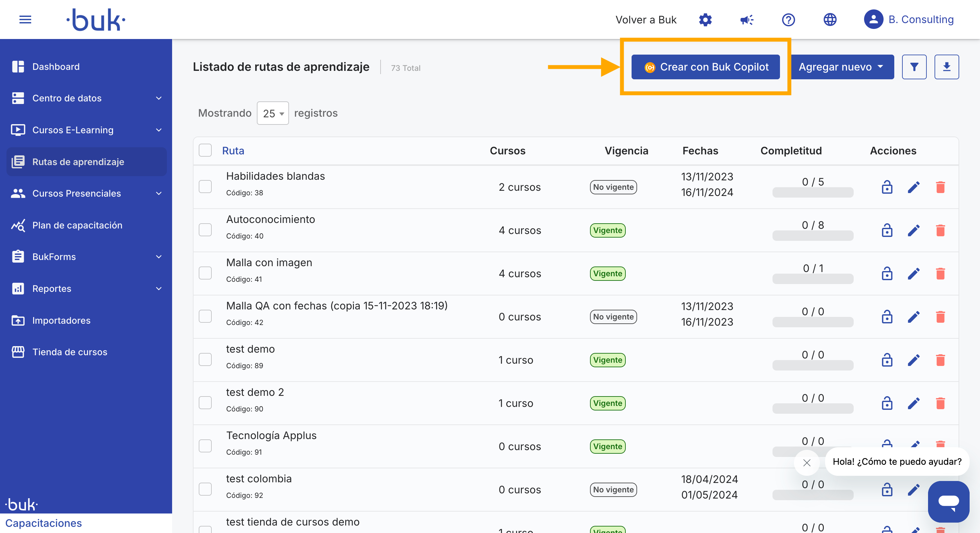This screenshot has width=980, height=533.
Task: Open the help question mark icon
Action: pos(788,20)
